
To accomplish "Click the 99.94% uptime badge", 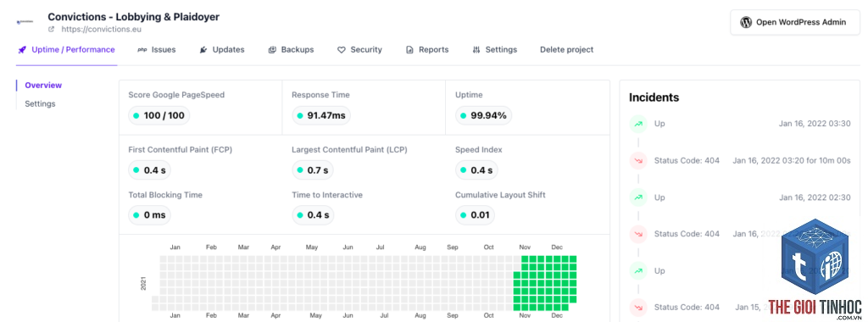I will (484, 115).
